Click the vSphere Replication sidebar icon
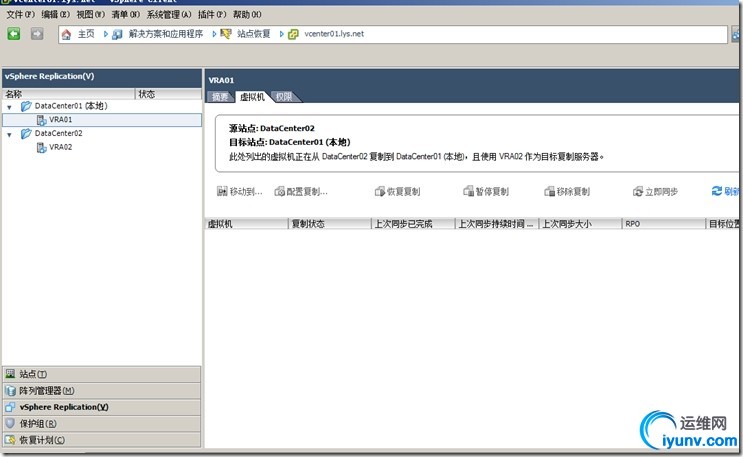This screenshot has width=743, height=457. point(10,407)
